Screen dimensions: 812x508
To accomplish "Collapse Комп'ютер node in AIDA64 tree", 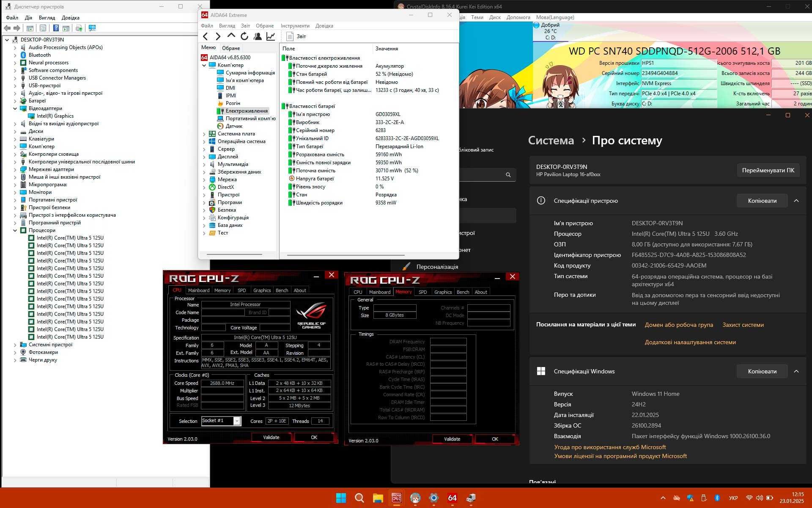I will 204,65.
